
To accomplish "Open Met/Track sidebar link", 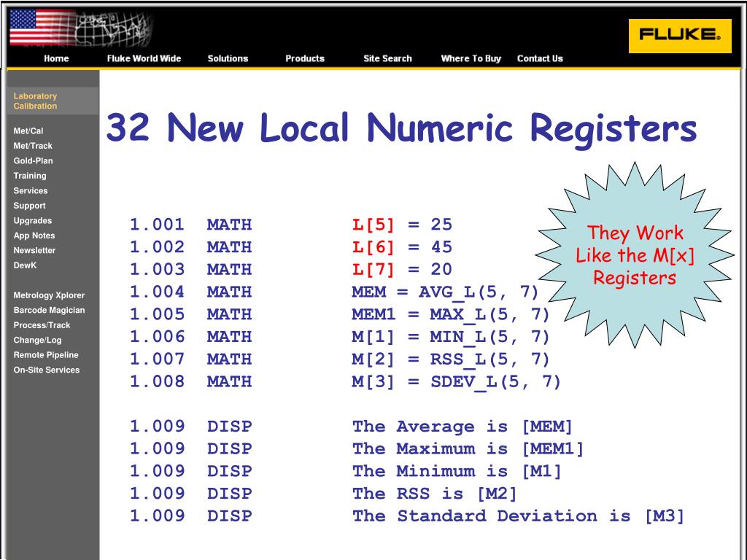I will (33, 146).
